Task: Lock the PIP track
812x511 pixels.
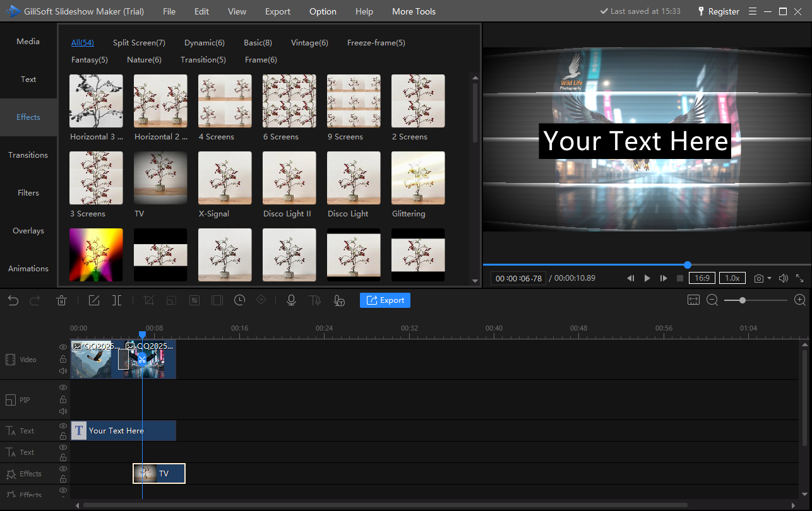Action: (63, 399)
